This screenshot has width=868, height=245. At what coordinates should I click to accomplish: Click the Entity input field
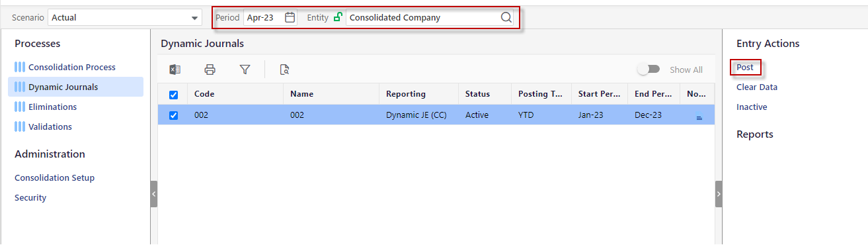point(422,18)
